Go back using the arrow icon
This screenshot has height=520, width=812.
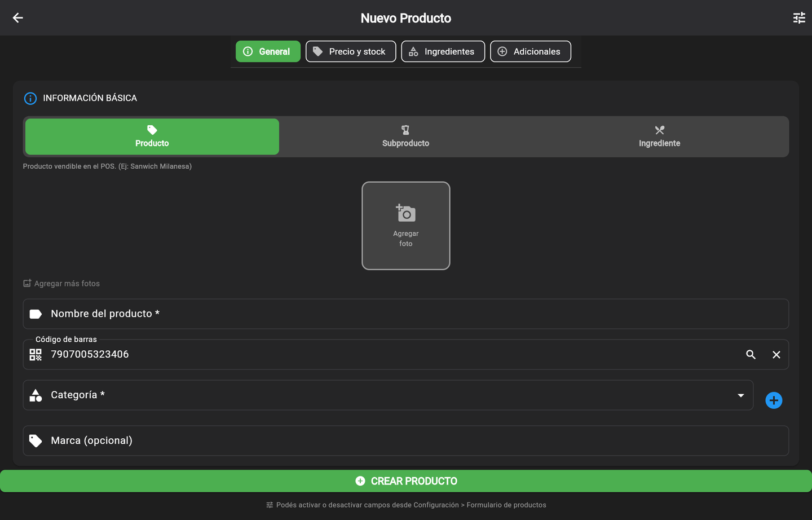(x=17, y=17)
